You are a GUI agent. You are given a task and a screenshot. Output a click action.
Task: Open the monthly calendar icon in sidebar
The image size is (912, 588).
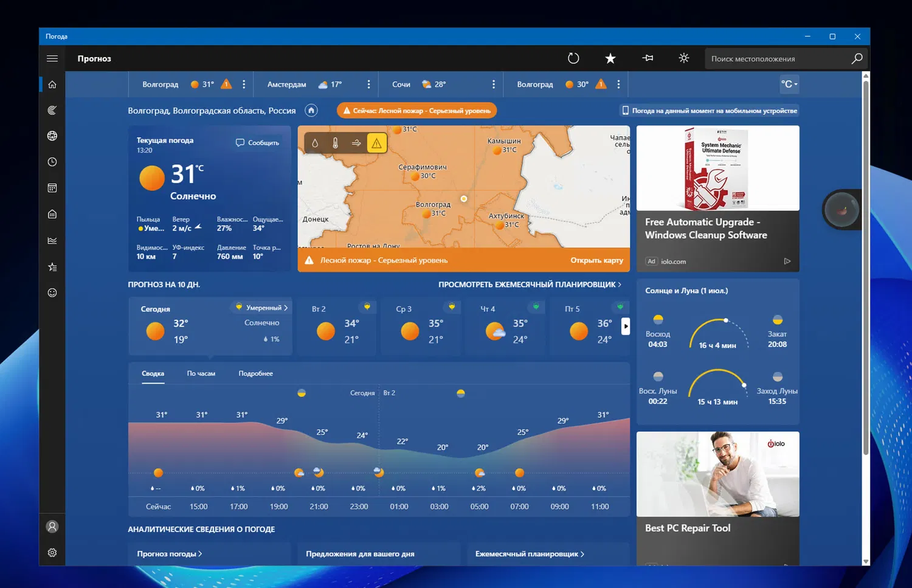tap(52, 188)
